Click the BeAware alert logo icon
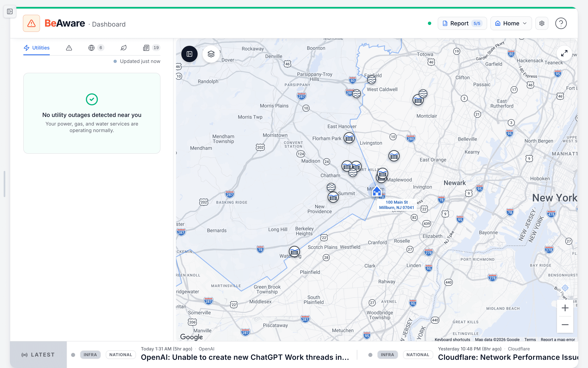Image resolution: width=588 pixels, height=368 pixels. point(31,23)
